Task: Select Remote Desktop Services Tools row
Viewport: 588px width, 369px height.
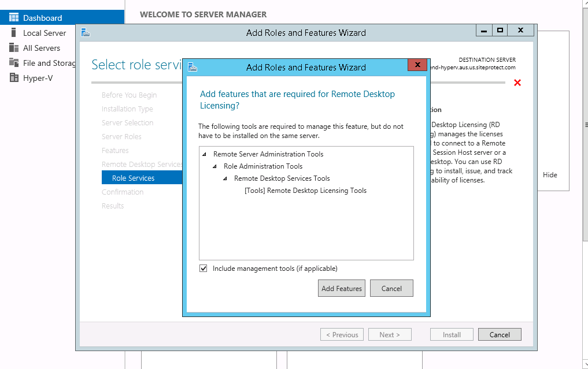Action: point(282,178)
